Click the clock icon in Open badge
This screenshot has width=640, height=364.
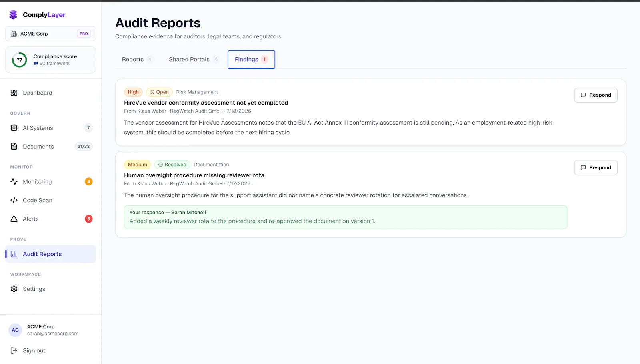(x=152, y=92)
